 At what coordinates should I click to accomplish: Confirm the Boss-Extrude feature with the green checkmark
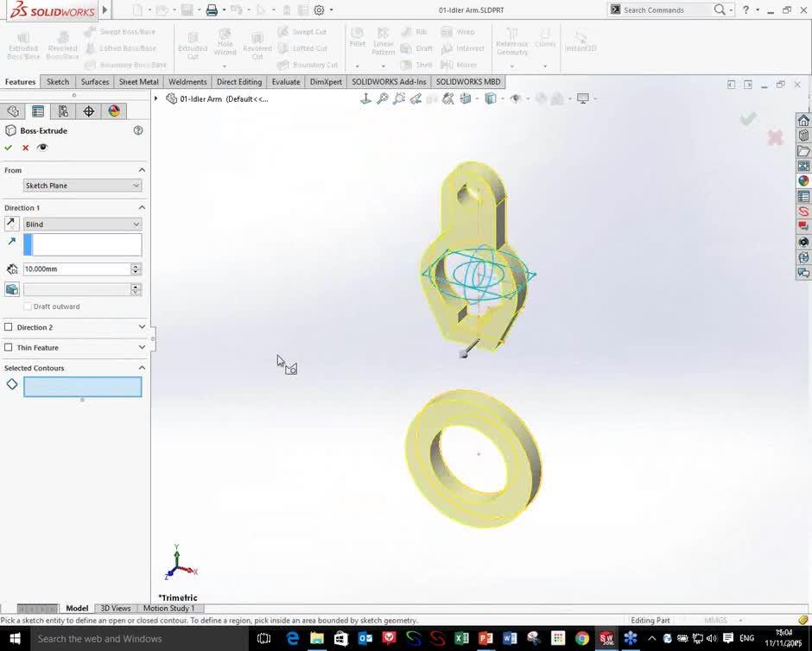coord(9,148)
